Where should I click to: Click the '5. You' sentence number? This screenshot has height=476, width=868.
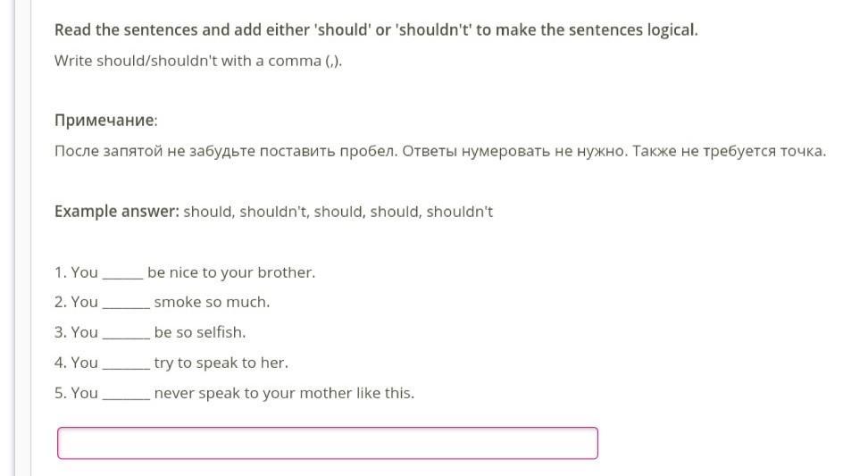pos(76,393)
